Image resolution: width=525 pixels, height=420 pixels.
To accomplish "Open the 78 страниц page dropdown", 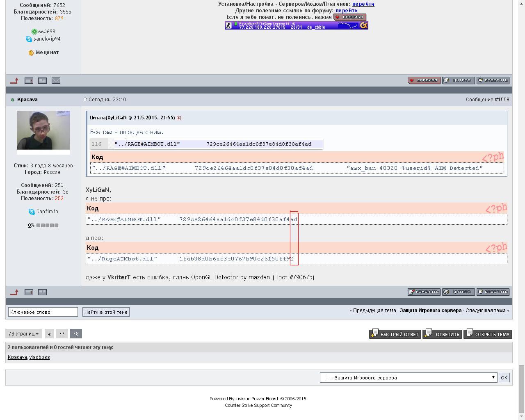I will pyautogui.click(x=23, y=334).
